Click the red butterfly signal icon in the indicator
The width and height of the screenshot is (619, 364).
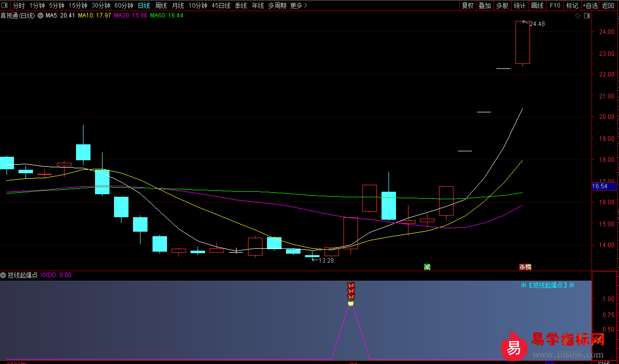click(350, 291)
